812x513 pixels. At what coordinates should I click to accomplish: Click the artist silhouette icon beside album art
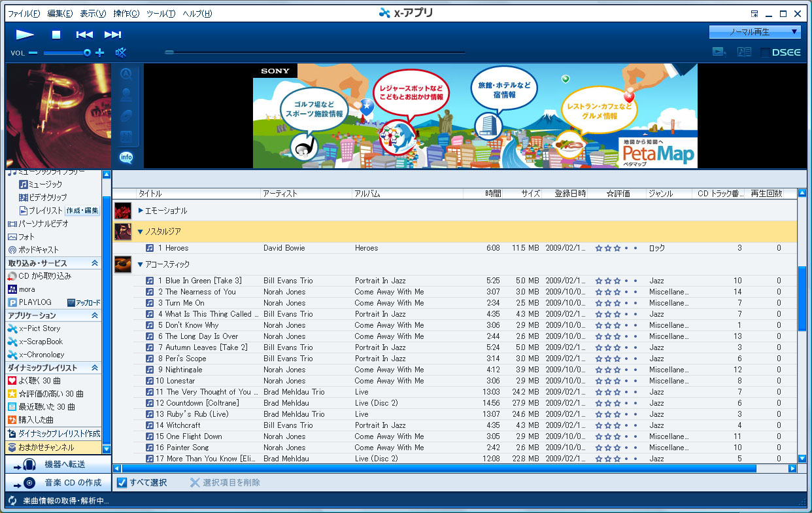127,95
